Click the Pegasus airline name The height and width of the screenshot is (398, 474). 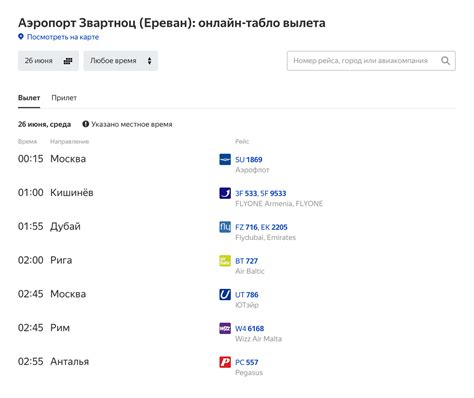[x=249, y=373]
